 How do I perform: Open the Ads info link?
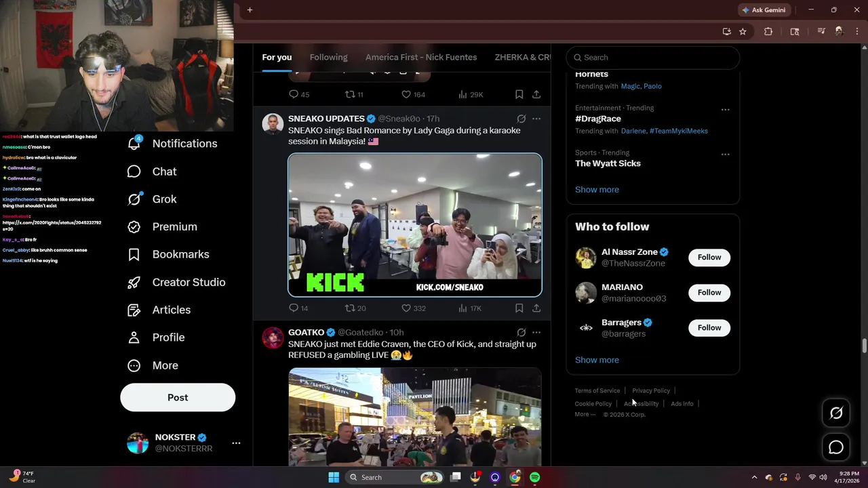click(682, 403)
